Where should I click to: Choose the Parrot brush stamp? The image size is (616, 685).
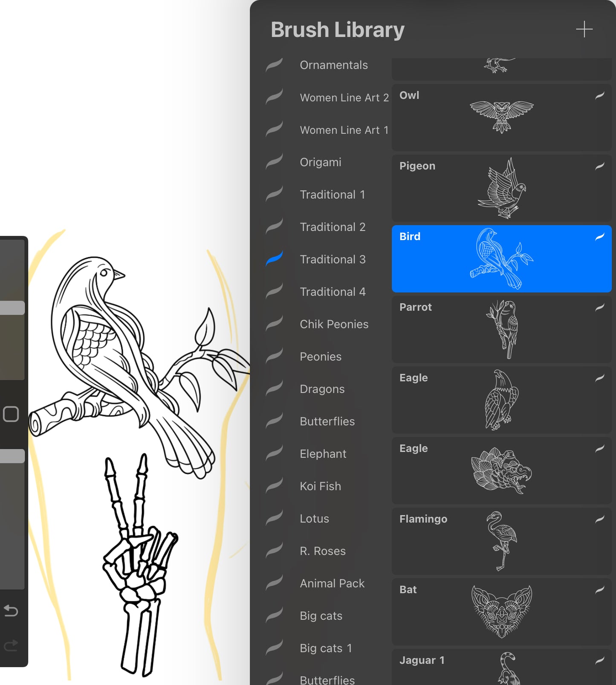coord(501,329)
